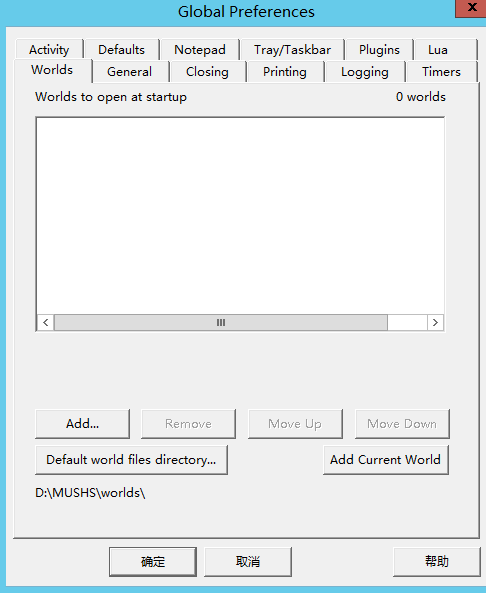Open the Activity tab
486x593 pixels.
tap(49, 50)
